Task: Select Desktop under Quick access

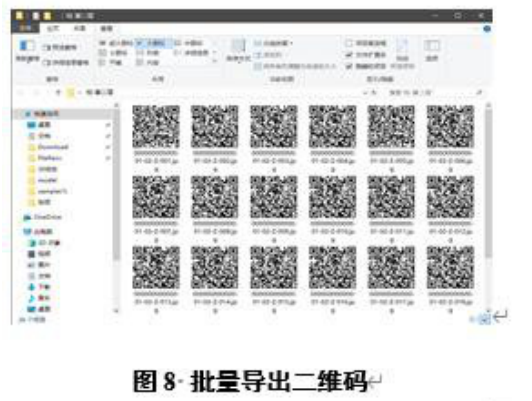Action: (x=40, y=125)
